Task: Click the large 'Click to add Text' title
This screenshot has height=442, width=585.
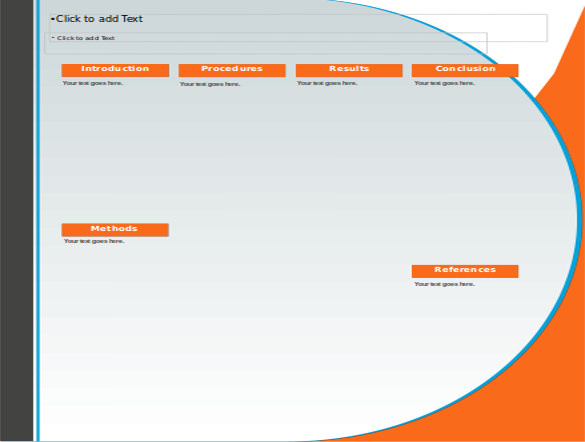Action: click(x=97, y=19)
